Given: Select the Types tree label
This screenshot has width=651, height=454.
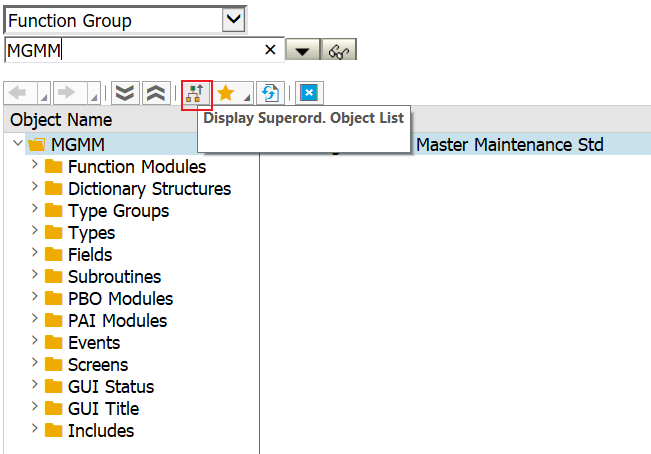Looking at the screenshot, I should pos(91,233).
